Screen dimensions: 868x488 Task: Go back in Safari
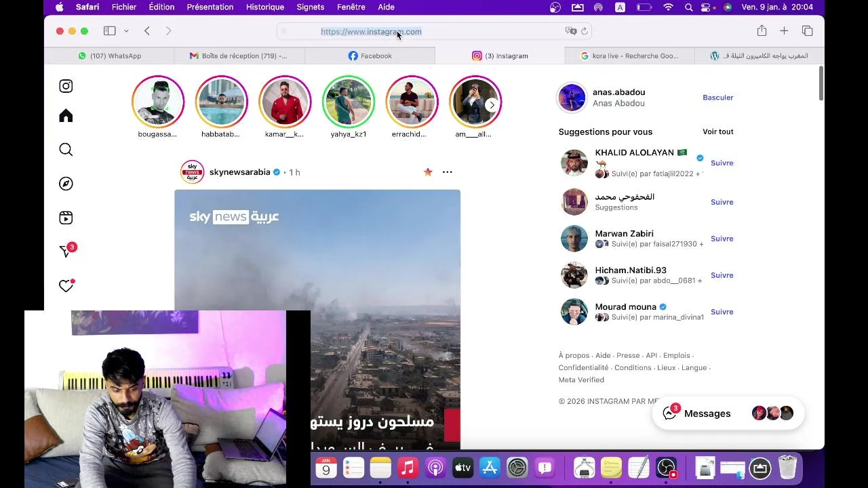point(147,31)
